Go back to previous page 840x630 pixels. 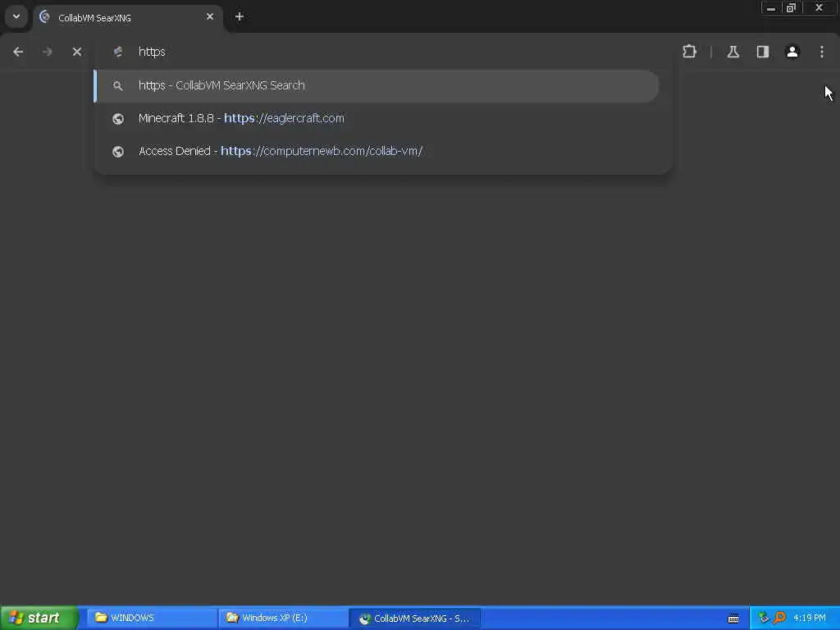pyautogui.click(x=18, y=52)
